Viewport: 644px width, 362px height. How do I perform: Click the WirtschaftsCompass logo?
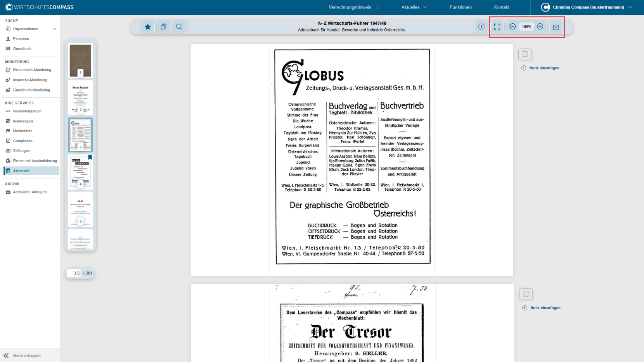39,7
